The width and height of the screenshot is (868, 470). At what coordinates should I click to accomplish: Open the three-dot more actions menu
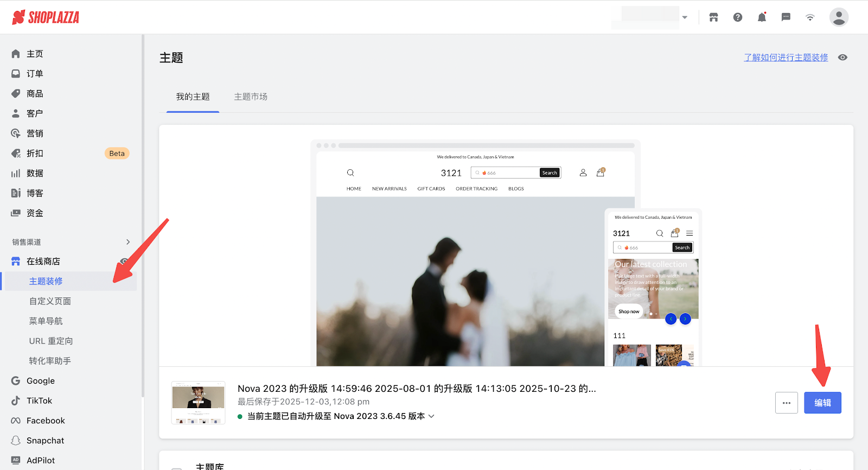pyautogui.click(x=786, y=403)
